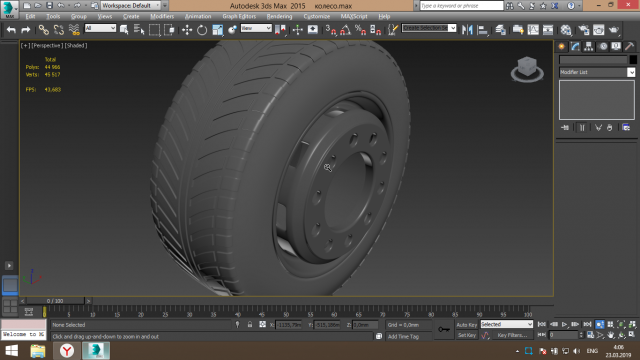This screenshot has height=360, width=640.
Task: Activate the Select and Move tool
Action: (187, 30)
